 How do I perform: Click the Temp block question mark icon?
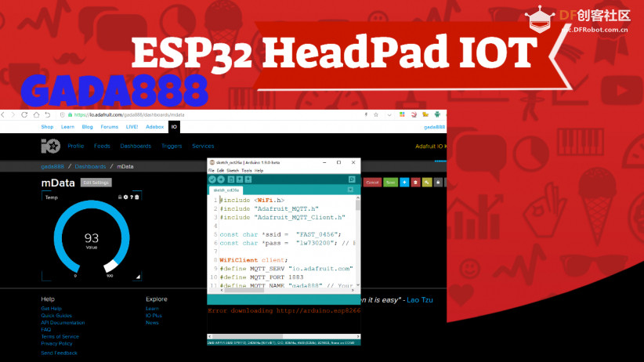132,197
